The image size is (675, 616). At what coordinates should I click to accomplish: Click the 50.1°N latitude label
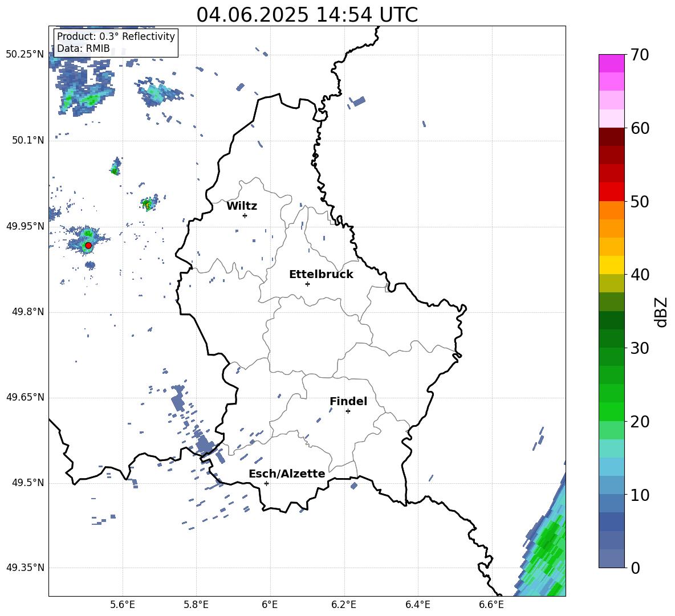(x=28, y=141)
